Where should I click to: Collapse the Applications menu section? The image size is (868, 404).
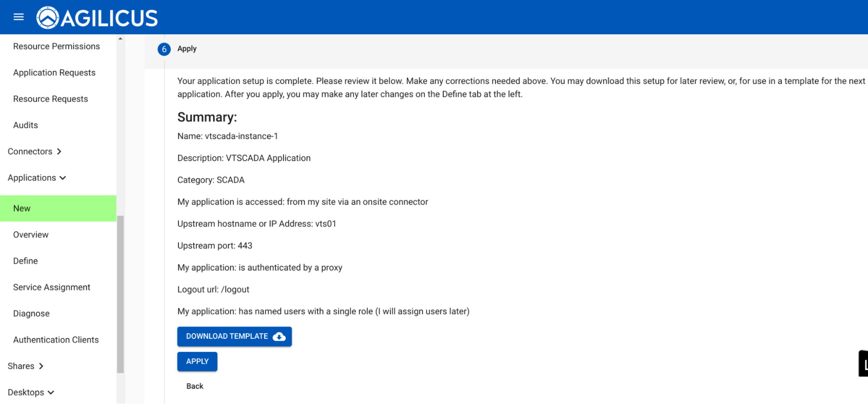[37, 178]
